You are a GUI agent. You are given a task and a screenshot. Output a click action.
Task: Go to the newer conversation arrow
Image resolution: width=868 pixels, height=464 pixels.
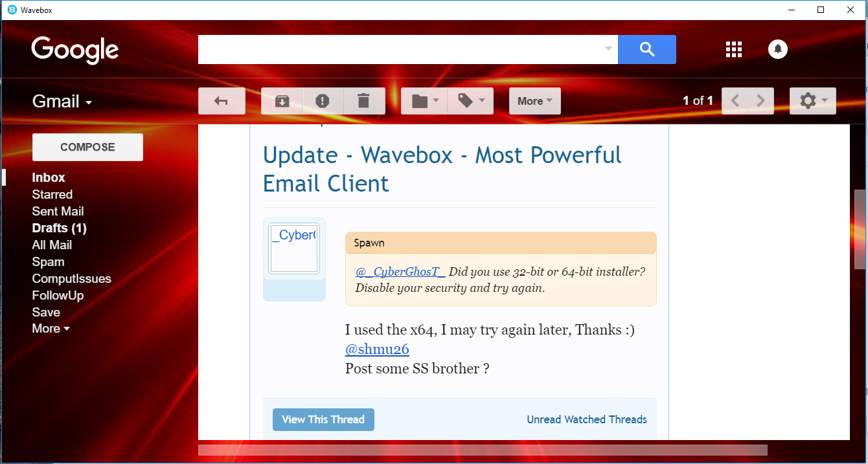[x=735, y=101]
